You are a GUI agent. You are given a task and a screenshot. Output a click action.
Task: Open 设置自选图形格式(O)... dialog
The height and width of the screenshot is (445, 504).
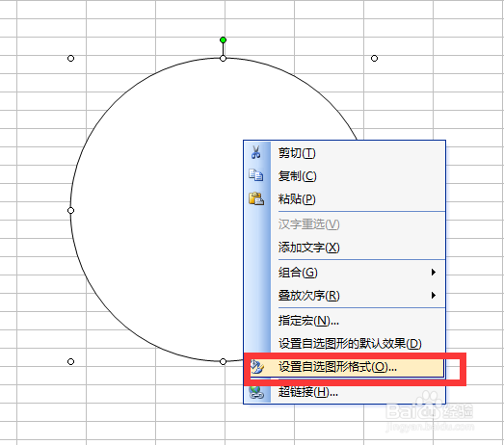pyautogui.click(x=345, y=367)
